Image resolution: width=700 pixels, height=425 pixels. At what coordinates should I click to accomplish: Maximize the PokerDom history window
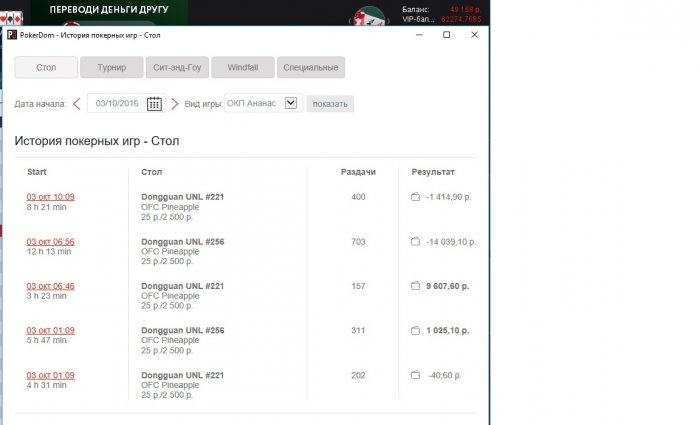point(446,35)
